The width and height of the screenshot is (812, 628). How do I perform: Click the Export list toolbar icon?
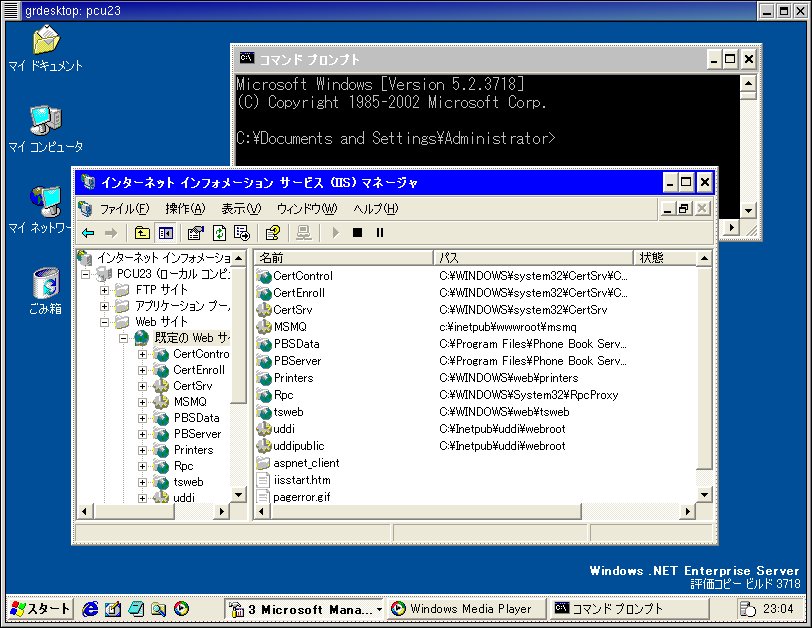241,233
